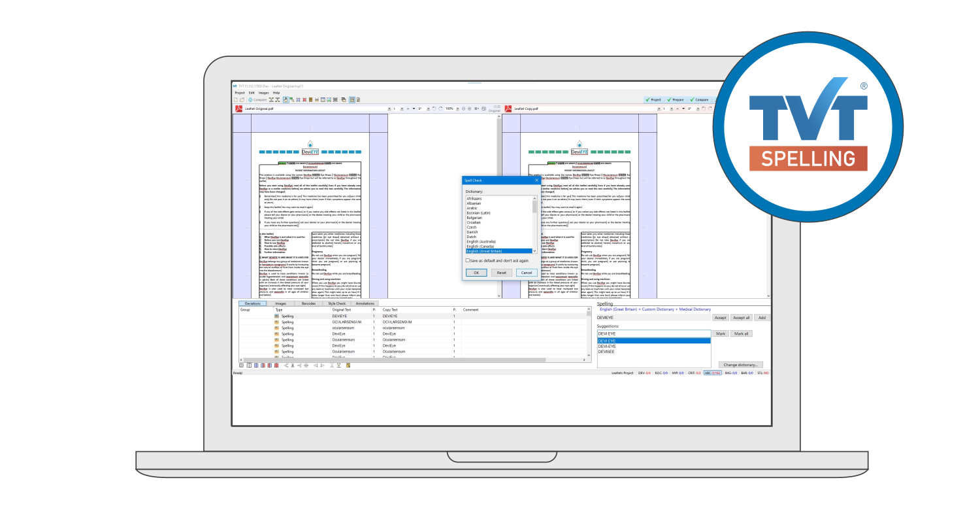This screenshot has height=531, width=980.
Task: Open the original document rotation angle dropdown
Action: tap(427, 109)
